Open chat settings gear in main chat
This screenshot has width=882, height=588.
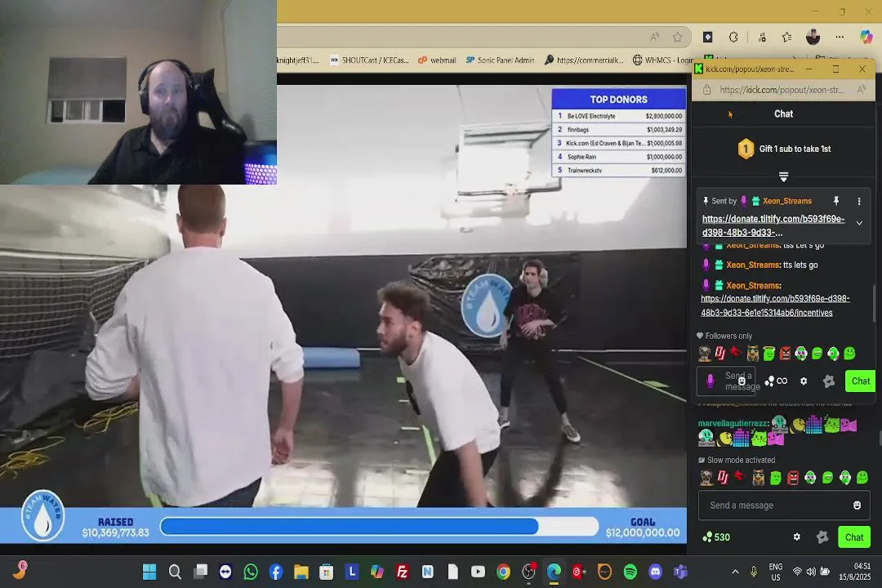[796, 537]
